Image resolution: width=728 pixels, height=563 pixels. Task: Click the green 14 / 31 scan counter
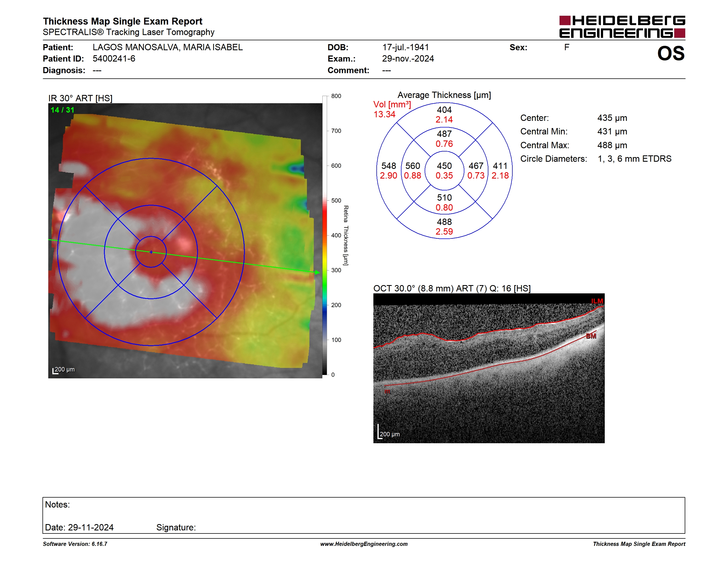[62, 110]
